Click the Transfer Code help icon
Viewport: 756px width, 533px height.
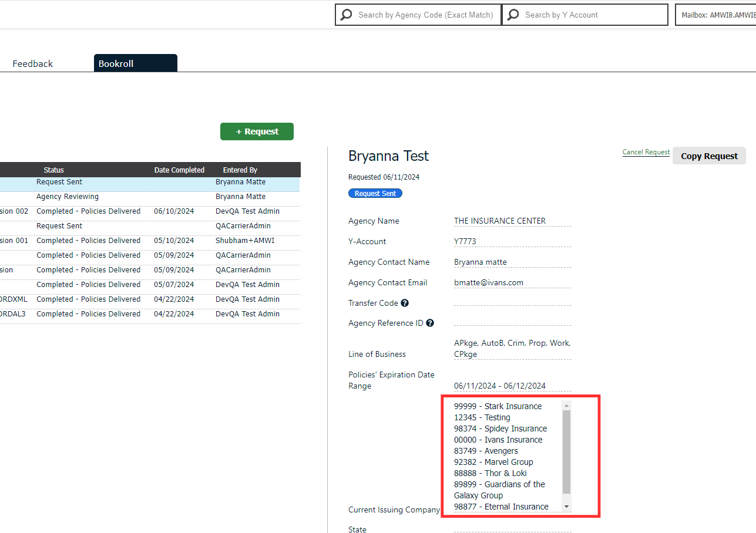click(405, 303)
